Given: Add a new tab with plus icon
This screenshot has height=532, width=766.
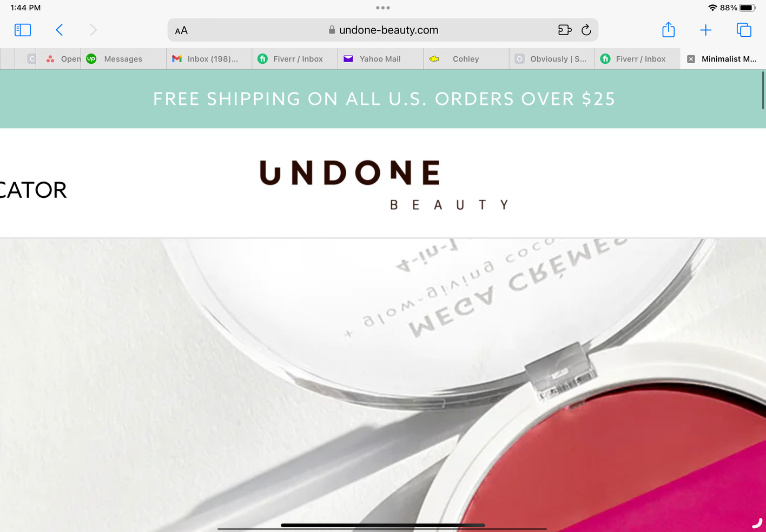Looking at the screenshot, I should 705,30.
